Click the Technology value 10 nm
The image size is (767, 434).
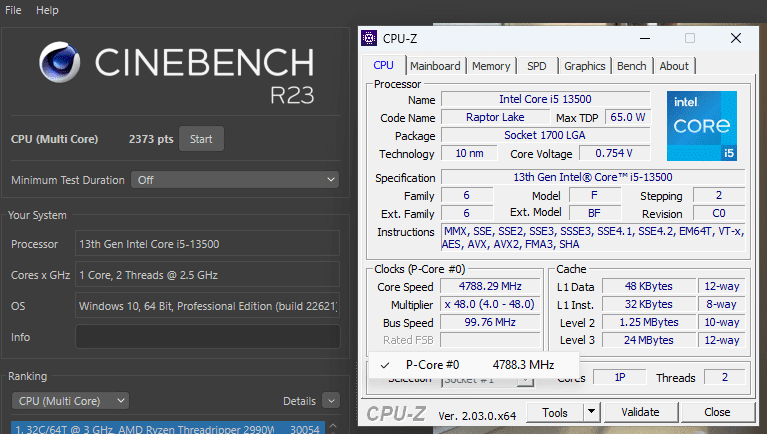click(469, 153)
